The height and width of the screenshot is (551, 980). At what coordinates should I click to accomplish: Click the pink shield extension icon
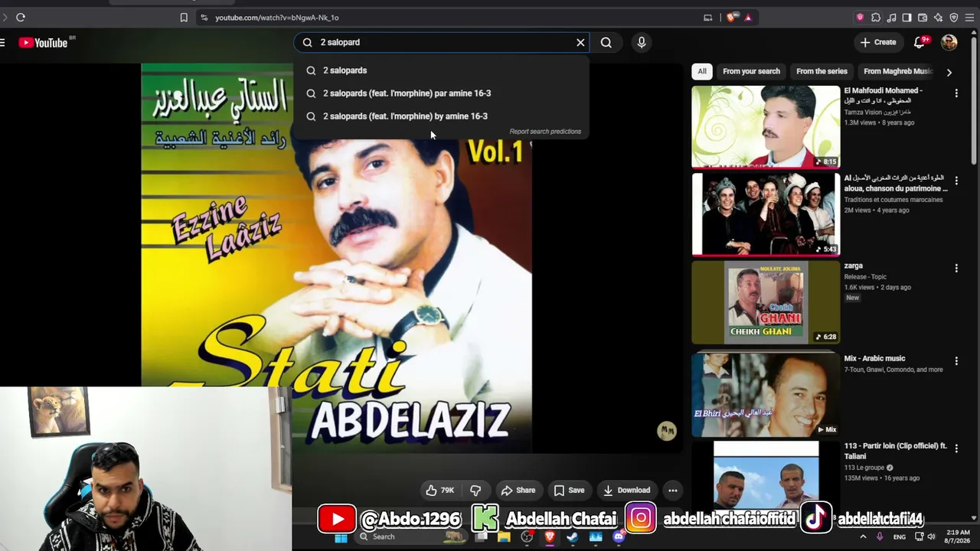point(860,18)
